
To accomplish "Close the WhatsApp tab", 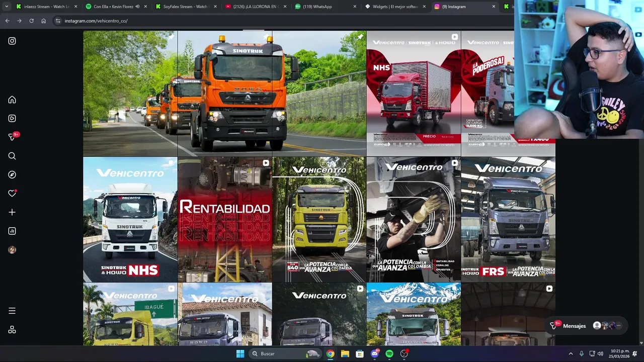I will coord(354,7).
